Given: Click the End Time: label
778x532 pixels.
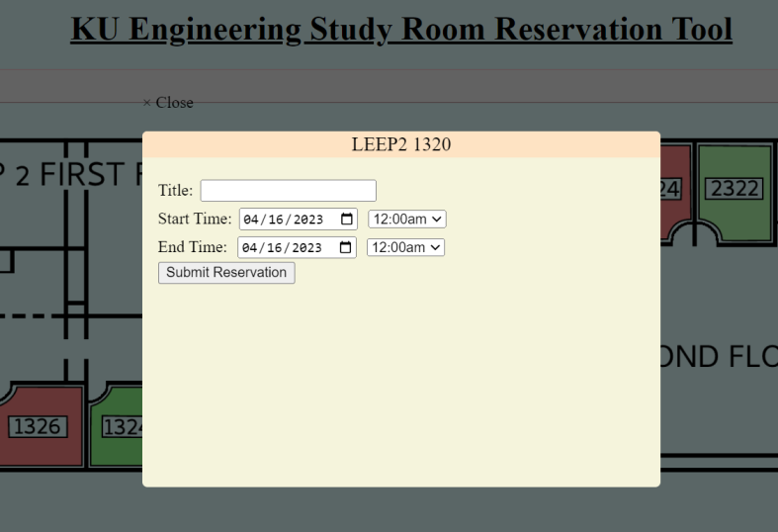Looking at the screenshot, I should pyautogui.click(x=193, y=246).
